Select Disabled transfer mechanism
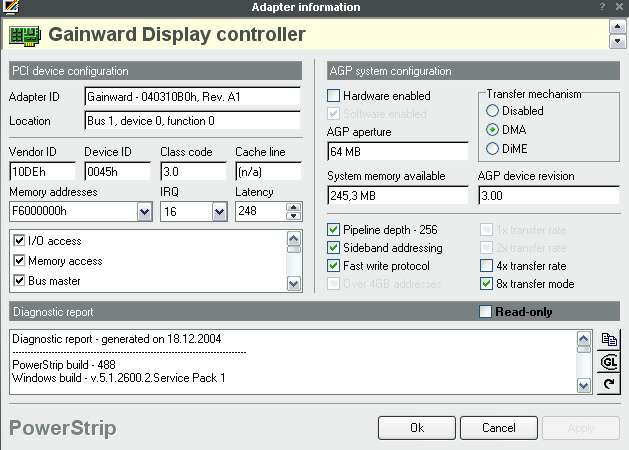The image size is (629, 450). (492, 111)
